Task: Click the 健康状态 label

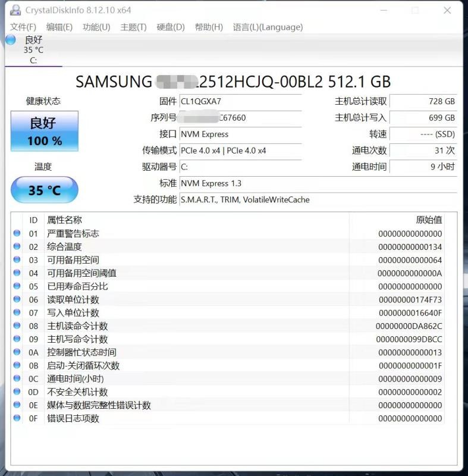Action: tap(43, 101)
